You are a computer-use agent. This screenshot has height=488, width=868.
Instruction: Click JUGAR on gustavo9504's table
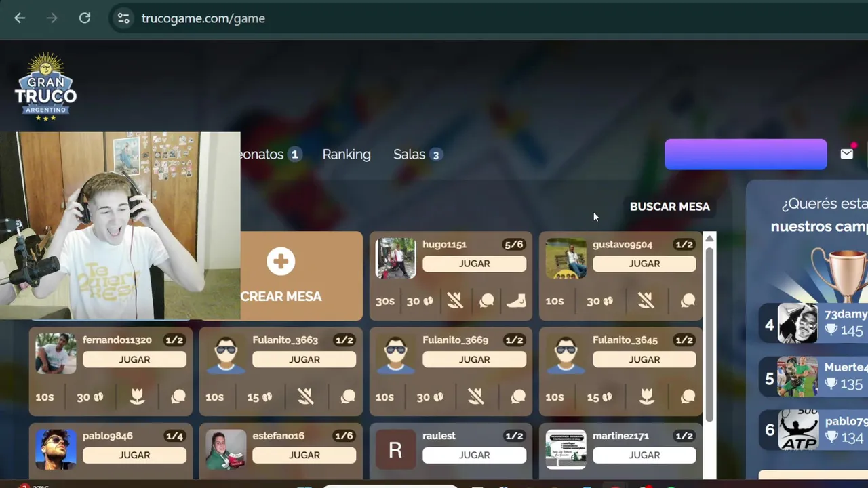point(644,264)
